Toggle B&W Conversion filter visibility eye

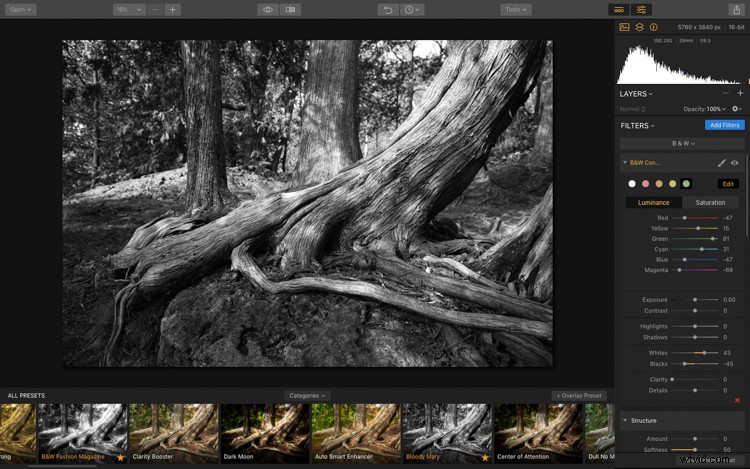click(735, 163)
